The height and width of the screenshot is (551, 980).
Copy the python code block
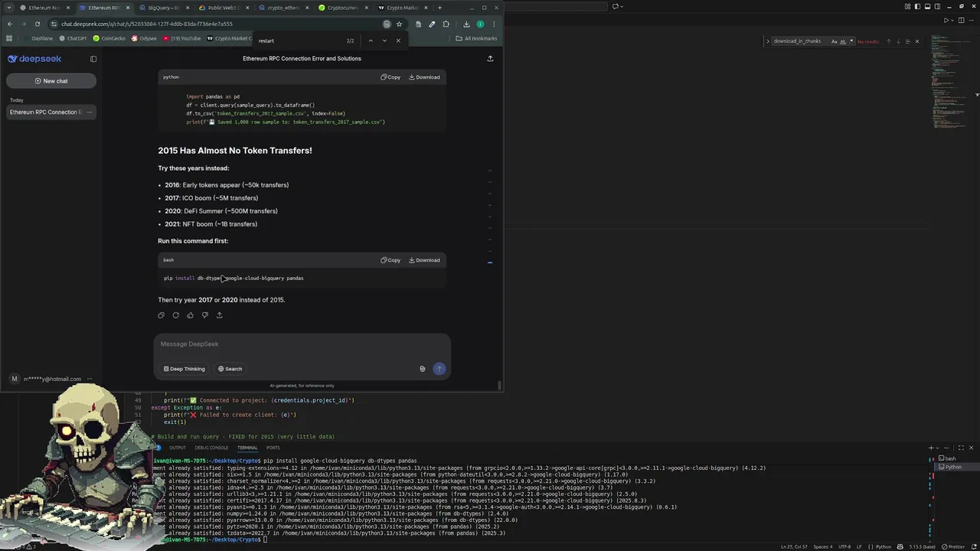390,77
